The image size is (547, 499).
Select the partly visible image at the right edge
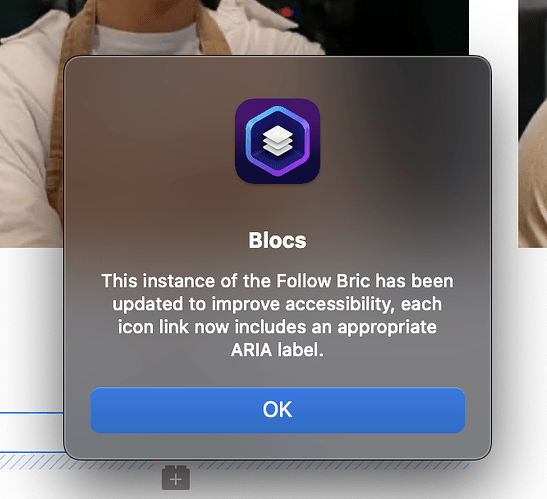point(533,122)
